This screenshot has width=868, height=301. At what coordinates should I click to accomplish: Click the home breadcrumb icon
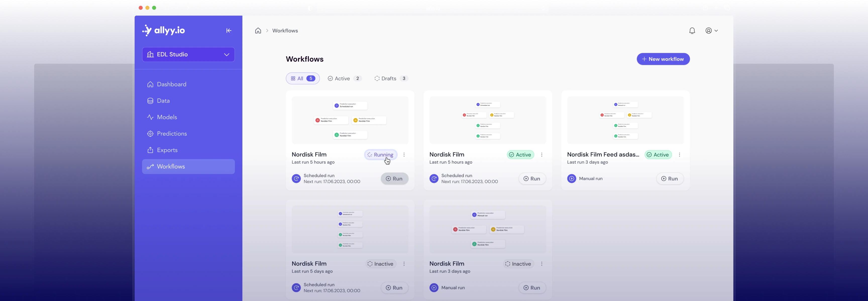pyautogui.click(x=258, y=31)
